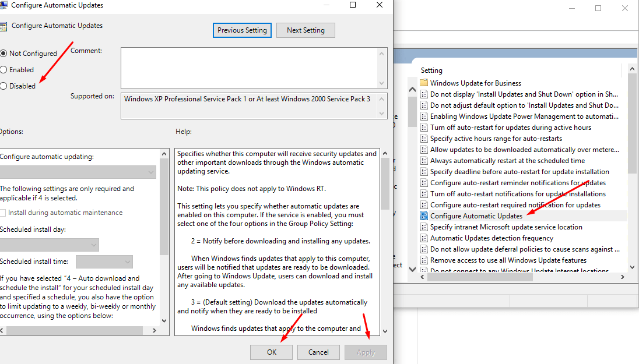Click the Setting column header
Image resolution: width=639 pixels, height=364 pixels.
[431, 70]
